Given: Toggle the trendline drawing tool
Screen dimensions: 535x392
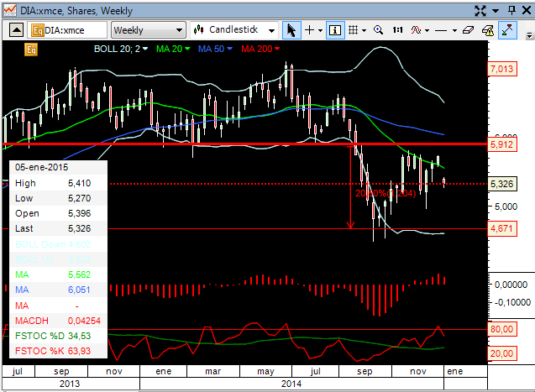Looking at the screenshot, I should pyautogui.click(x=507, y=29).
